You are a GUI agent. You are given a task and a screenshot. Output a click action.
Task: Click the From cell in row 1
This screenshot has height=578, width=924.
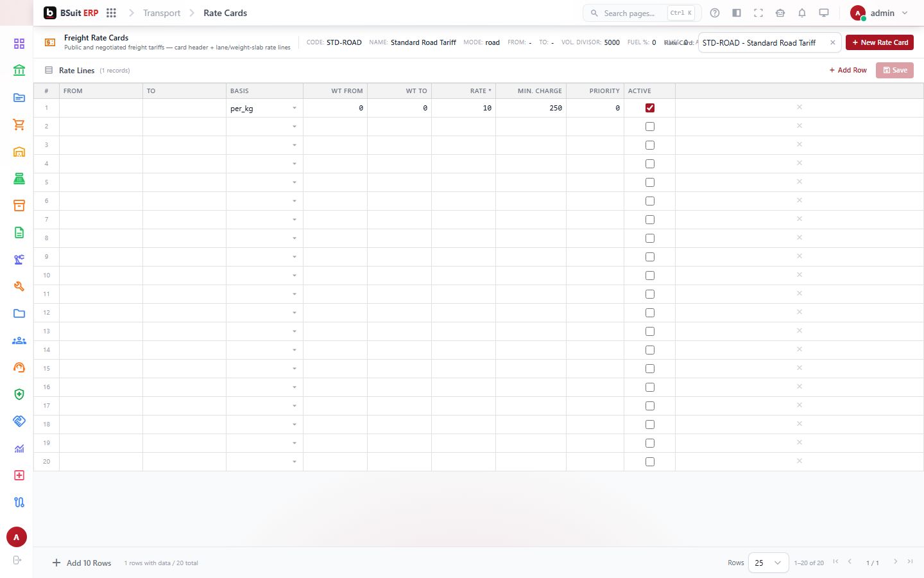101,108
